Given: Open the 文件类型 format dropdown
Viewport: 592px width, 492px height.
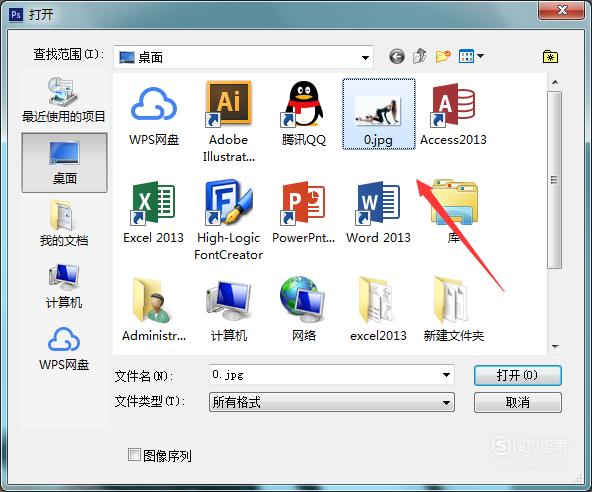Looking at the screenshot, I should [332, 402].
